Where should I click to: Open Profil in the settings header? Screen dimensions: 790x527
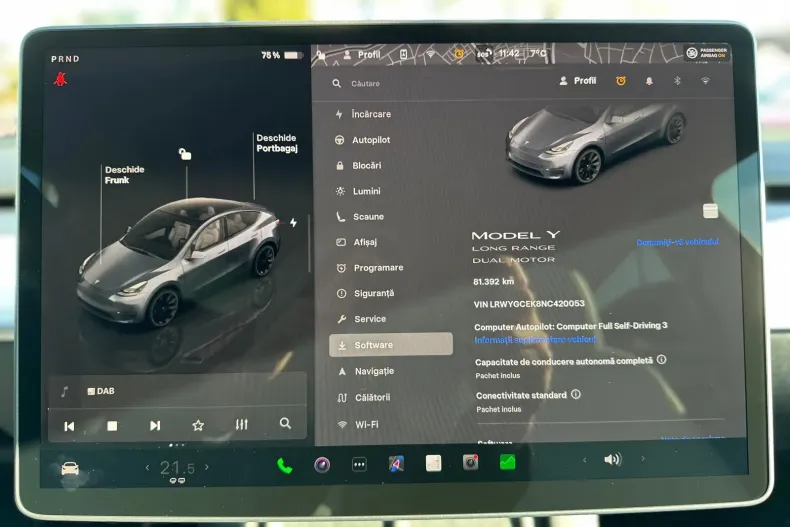click(577, 81)
